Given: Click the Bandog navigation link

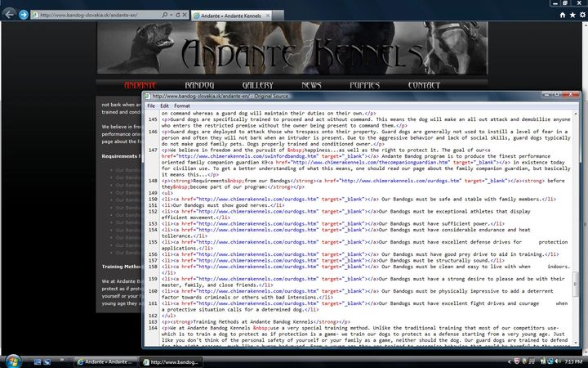Looking at the screenshot, I should [x=199, y=85].
